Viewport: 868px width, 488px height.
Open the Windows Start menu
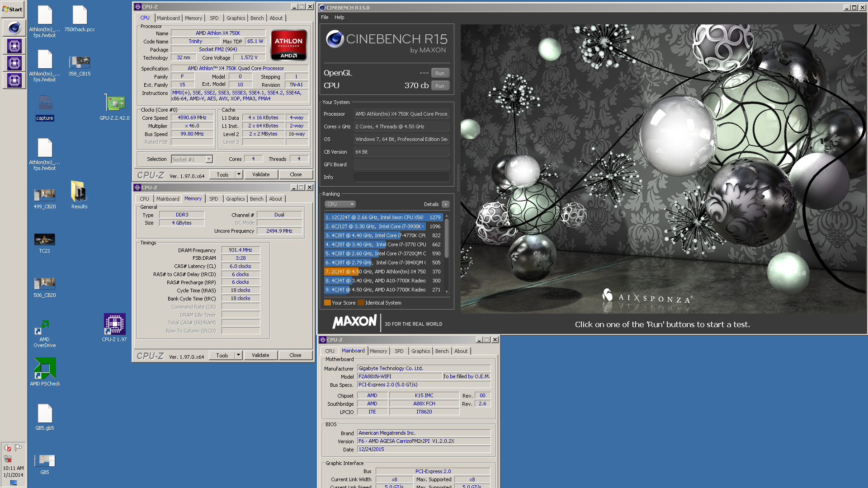point(13,9)
